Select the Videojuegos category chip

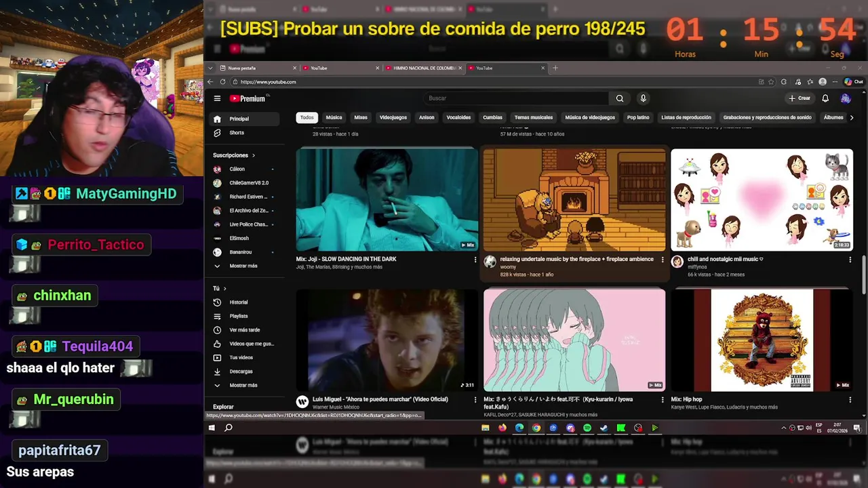tap(393, 117)
